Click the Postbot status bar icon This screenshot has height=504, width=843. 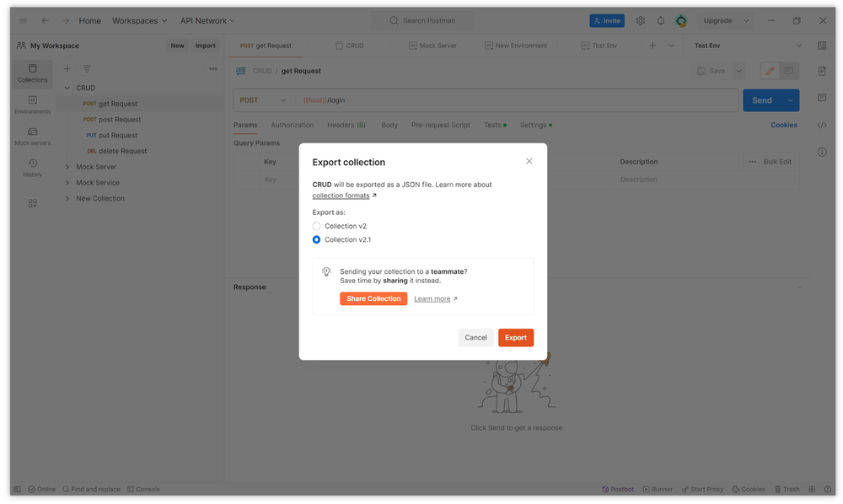pyautogui.click(x=618, y=489)
